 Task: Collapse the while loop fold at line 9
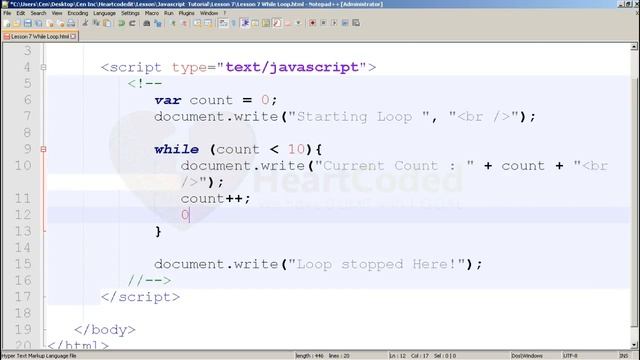click(43, 149)
